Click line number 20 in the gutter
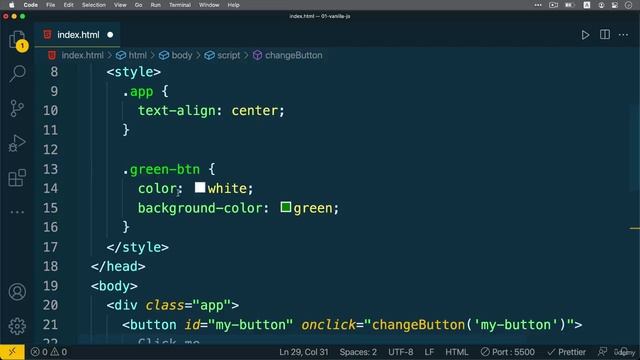 tap(51, 305)
